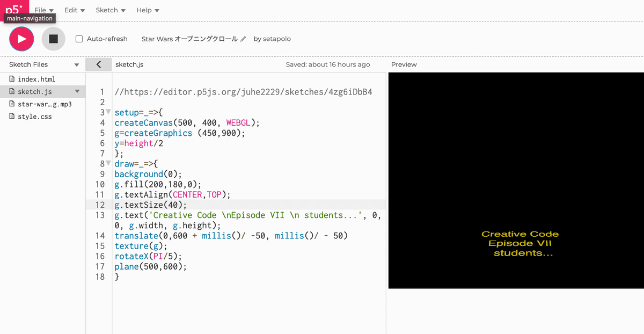644x334 pixels.
Task: Click the pencil icon to rename sketch
Action: point(243,39)
